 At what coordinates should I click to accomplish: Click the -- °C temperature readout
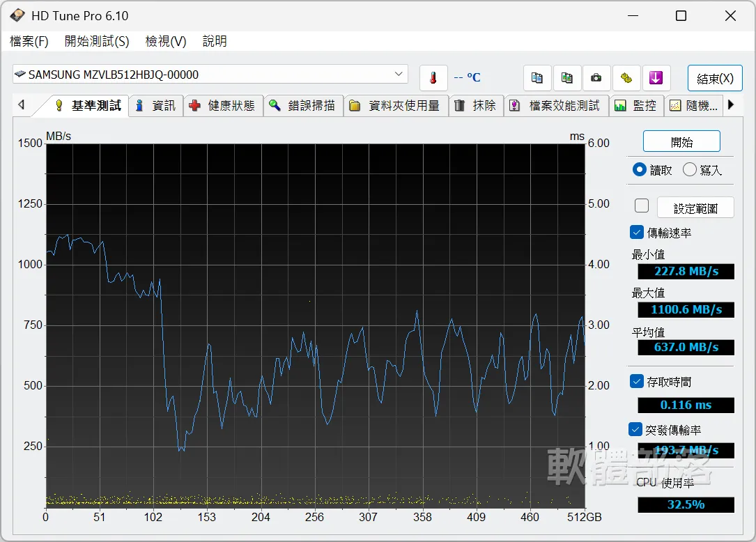(x=468, y=77)
